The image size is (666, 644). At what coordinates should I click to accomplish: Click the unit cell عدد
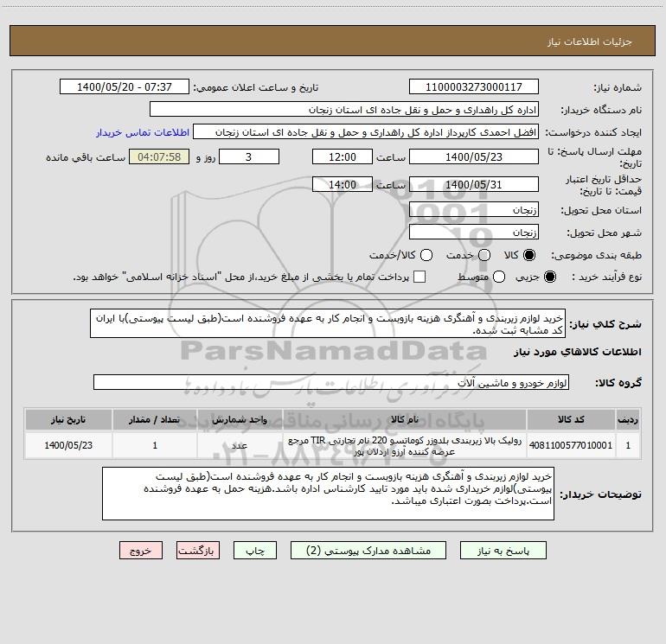[240, 445]
